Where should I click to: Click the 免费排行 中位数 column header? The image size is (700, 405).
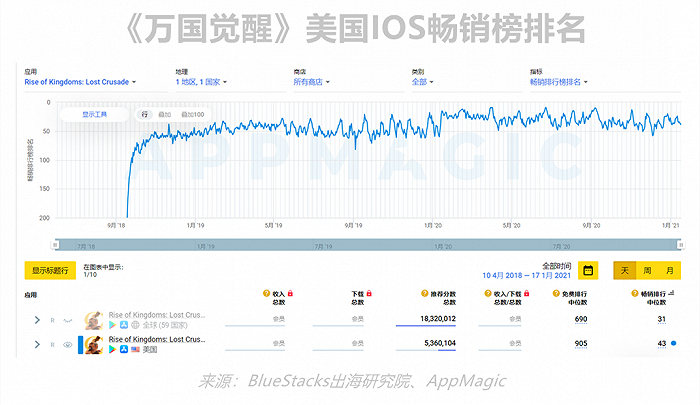point(574,298)
